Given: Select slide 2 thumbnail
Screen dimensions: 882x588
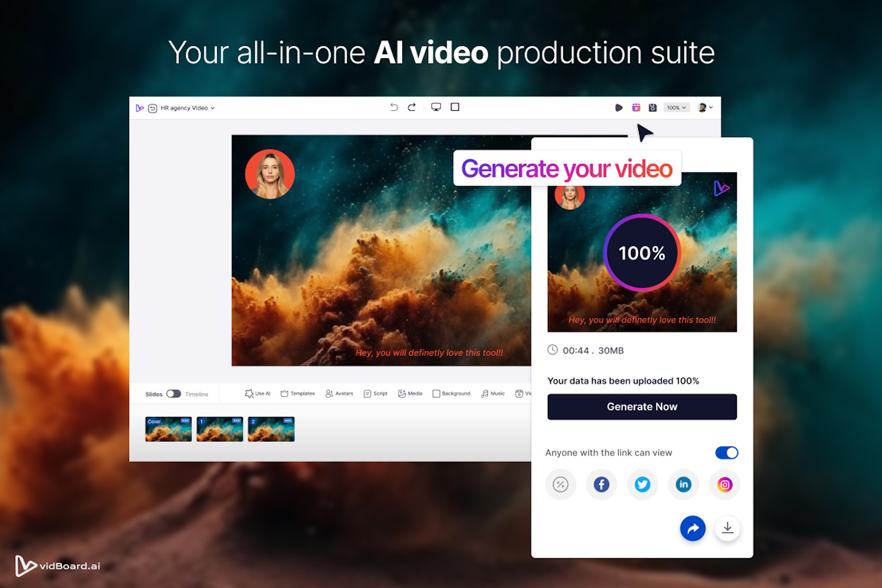Looking at the screenshot, I should (x=271, y=429).
